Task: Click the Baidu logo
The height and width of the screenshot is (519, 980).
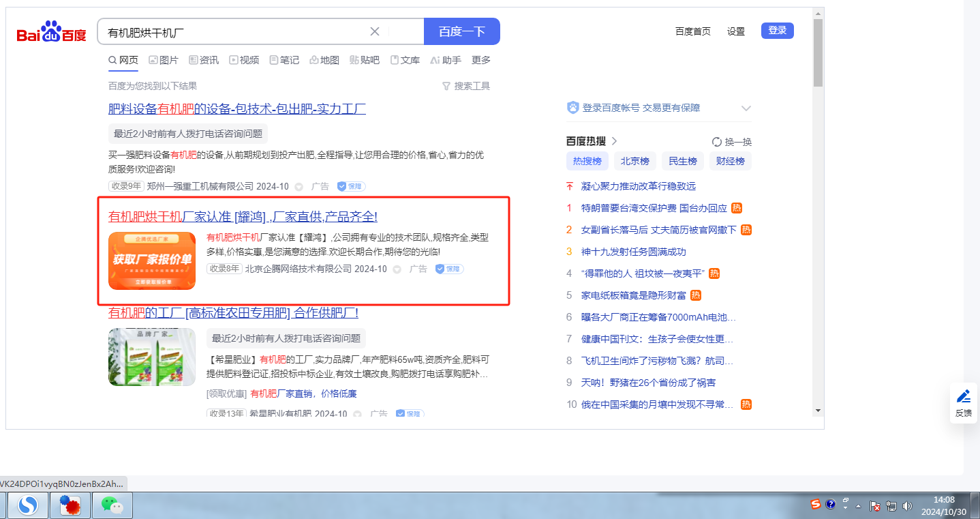Action: (51, 32)
